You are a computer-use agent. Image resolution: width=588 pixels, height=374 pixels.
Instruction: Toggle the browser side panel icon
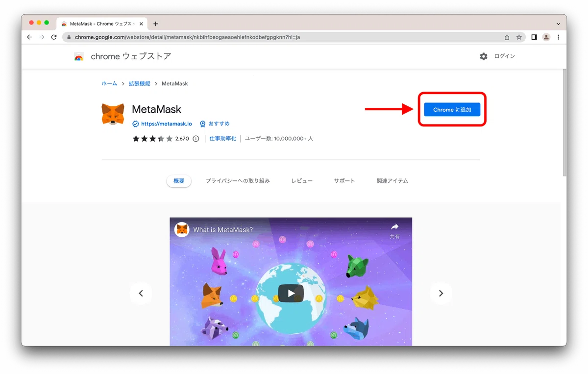click(534, 37)
